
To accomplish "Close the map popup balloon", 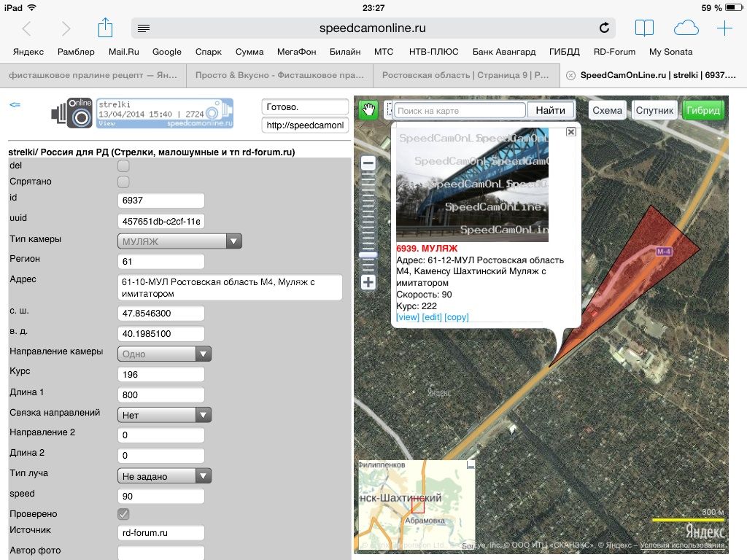I will point(571,132).
